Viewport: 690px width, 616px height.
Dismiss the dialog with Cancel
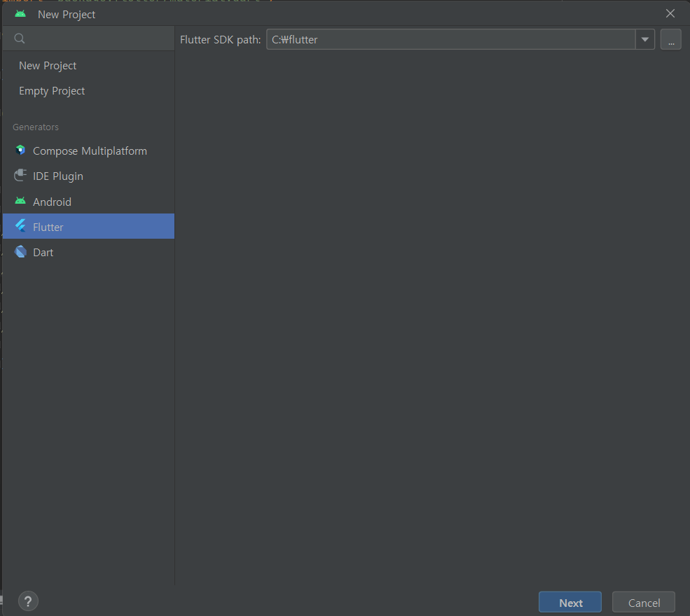click(644, 603)
